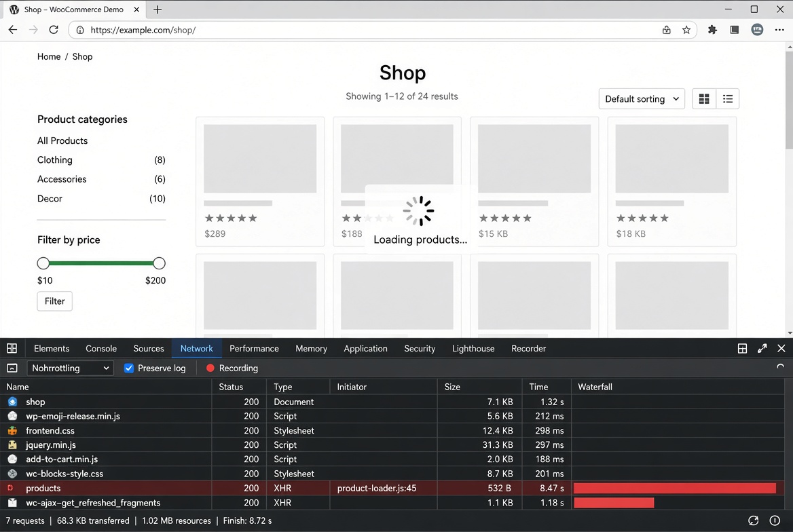Screen dimensions: 793x532
Task: Expand DevTools with the resize arrows icon
Action: 762,348
